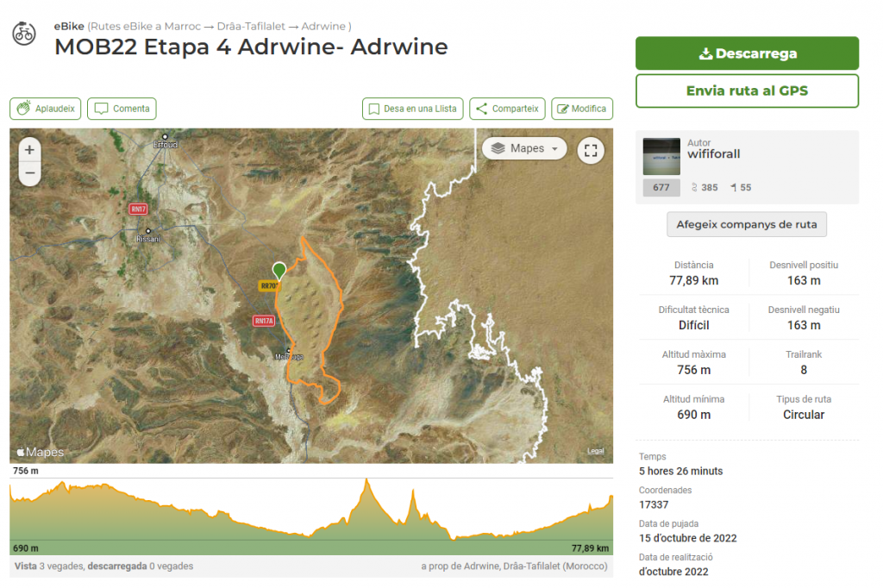Save route with Desa en una Llista
The height and width of the screenshot is (588, 883).
click(x=413, y=109)
